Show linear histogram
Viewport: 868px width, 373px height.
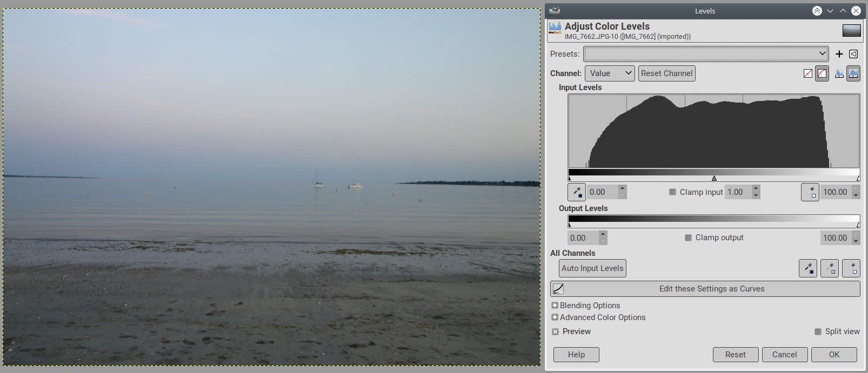pos(839,73)
